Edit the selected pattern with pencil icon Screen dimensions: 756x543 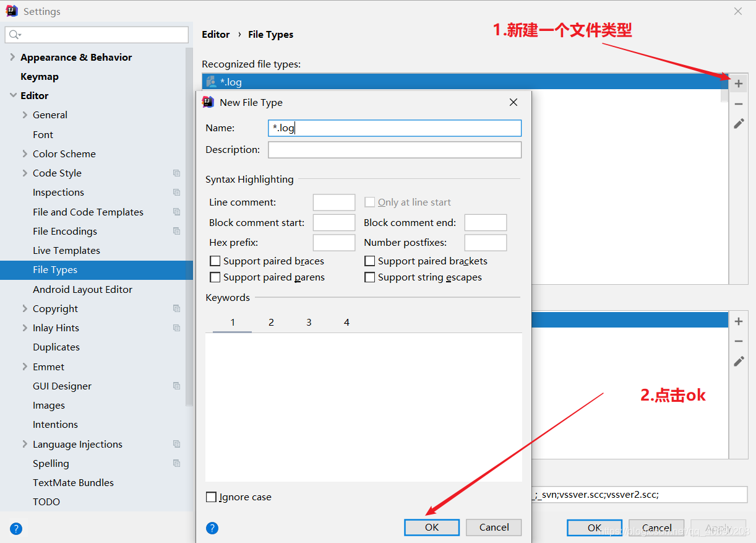click(739, 361)
